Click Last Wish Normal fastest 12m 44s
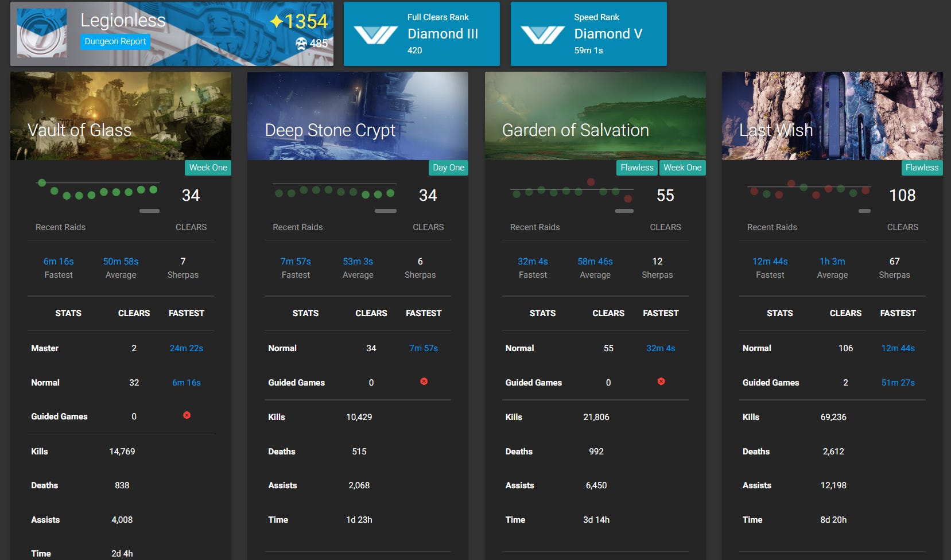The image size is (951, 560). 898,348
